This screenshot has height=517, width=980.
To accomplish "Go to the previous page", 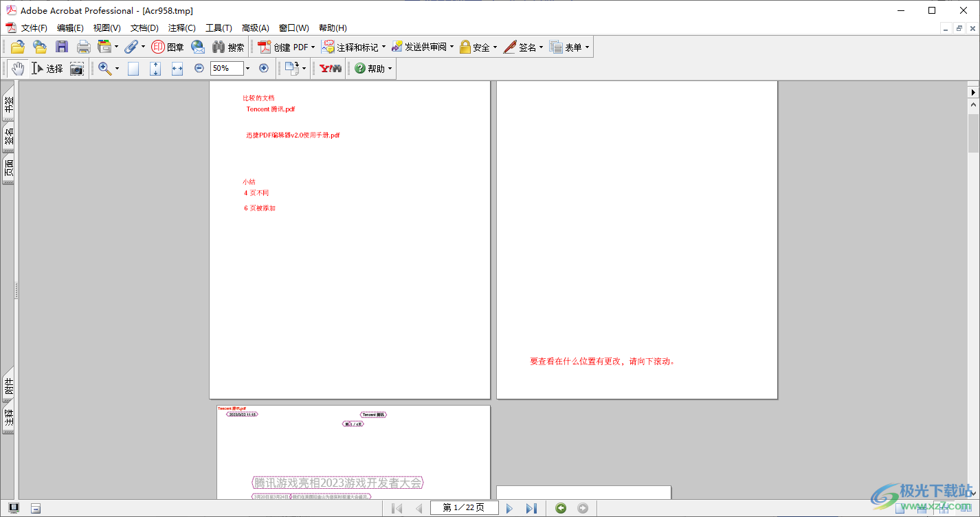I will tap(419, 508).
